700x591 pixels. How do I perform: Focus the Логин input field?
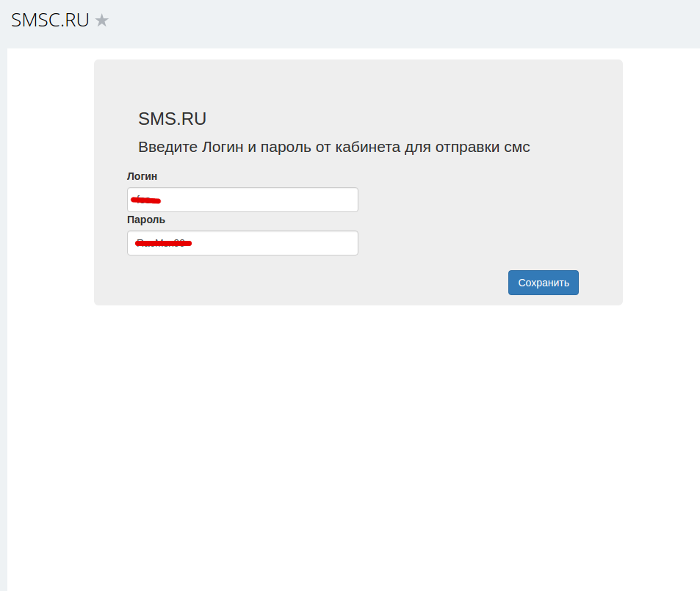242,200
